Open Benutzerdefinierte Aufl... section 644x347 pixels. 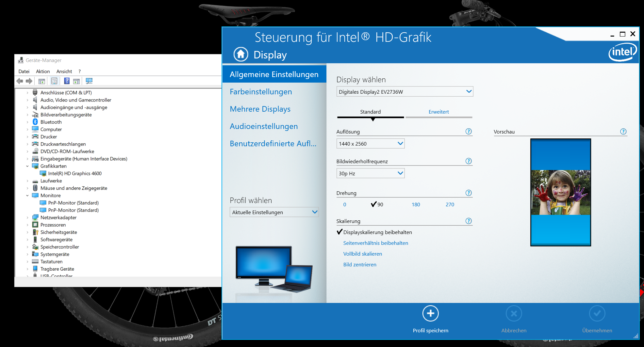click(x=273, y=144)
